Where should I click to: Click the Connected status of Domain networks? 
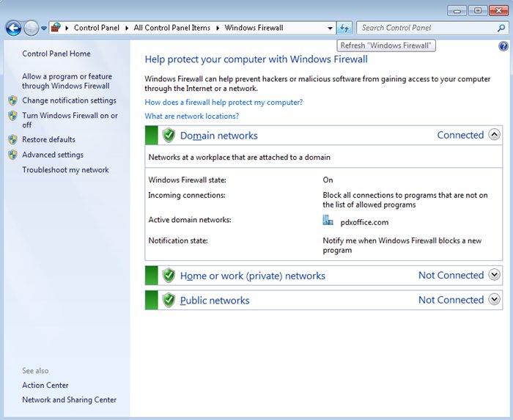(460, 135)
